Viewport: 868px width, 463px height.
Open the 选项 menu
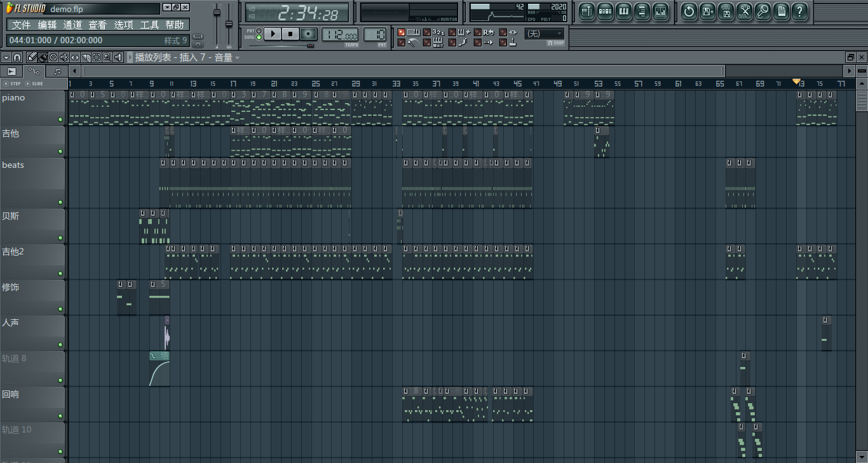123,25
